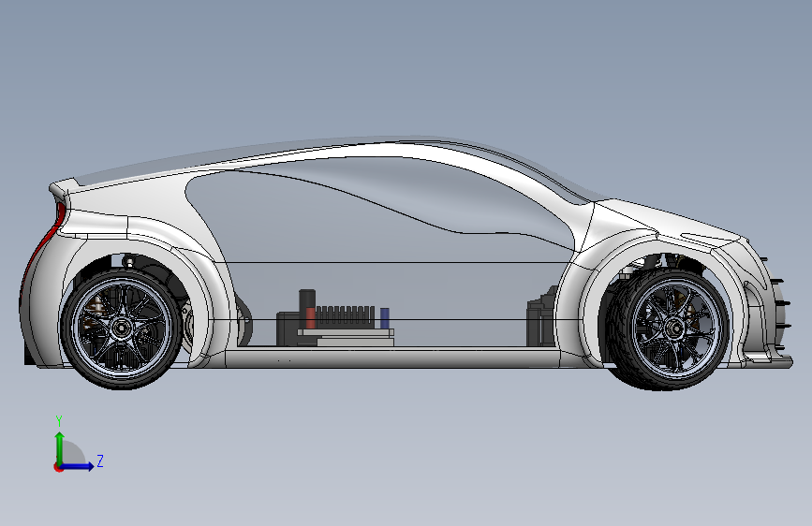Click the green Y axis arrow of triad

[60, 447]
